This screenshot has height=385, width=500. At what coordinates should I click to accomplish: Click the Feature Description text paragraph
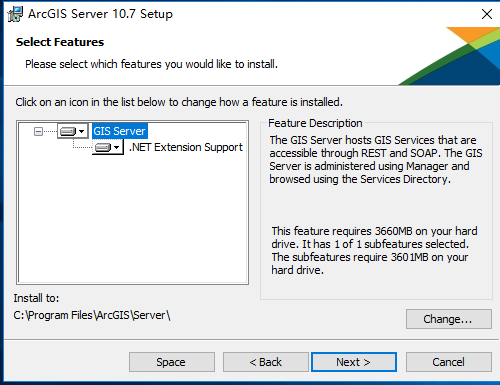click(x=376, y=160)
